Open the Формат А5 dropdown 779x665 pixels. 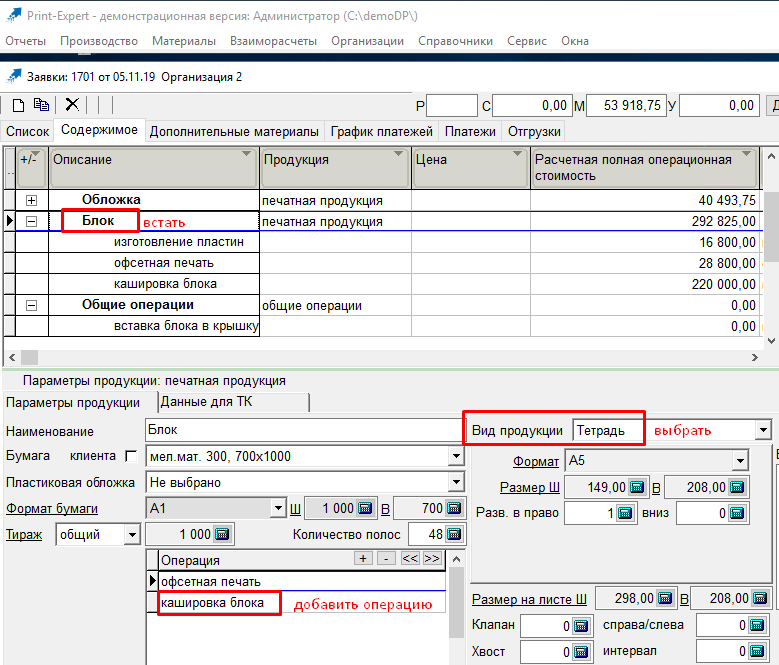click(x=740, y=461)
